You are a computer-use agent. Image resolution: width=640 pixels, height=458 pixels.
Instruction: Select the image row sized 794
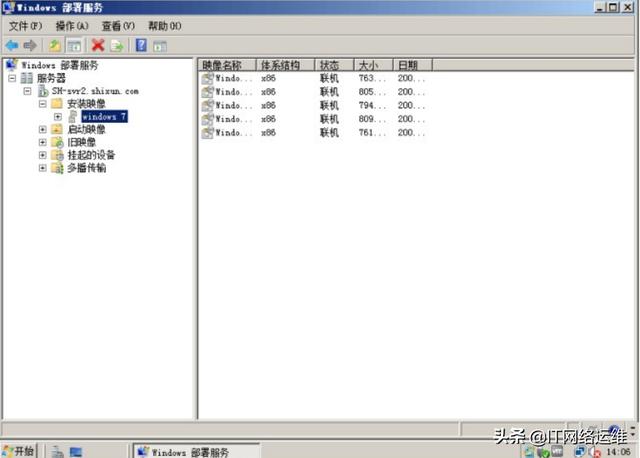point(313,105)
